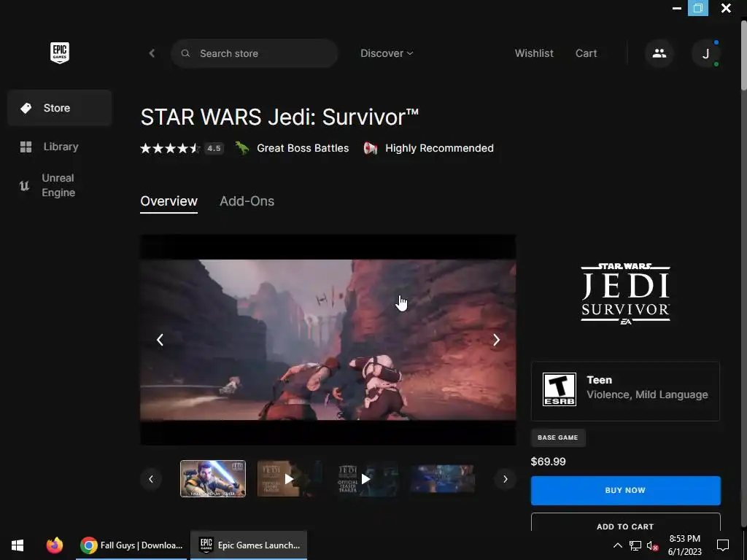Go to previous thumbnails in carousel strip
Image resolution: width=747 pixels, height=560 pixels.
pyautogui.click(x=151, y=479)
